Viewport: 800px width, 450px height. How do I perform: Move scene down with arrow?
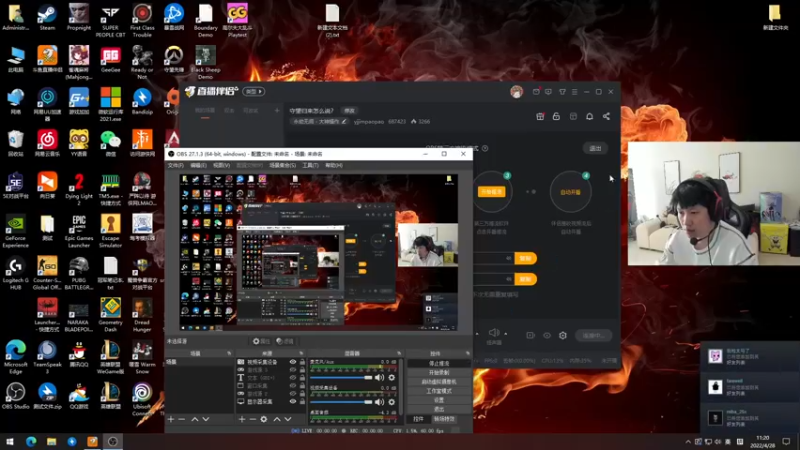click(x=206, y=419)
